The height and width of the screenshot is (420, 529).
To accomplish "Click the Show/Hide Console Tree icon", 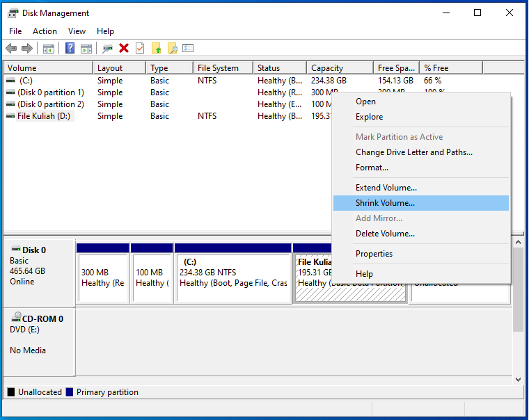I will tap(48, 48).
